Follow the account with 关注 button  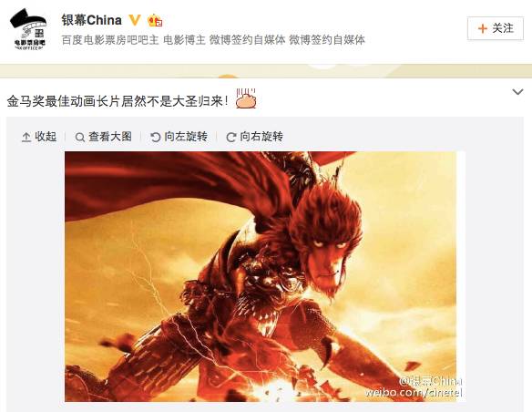(x=495, y=28)
